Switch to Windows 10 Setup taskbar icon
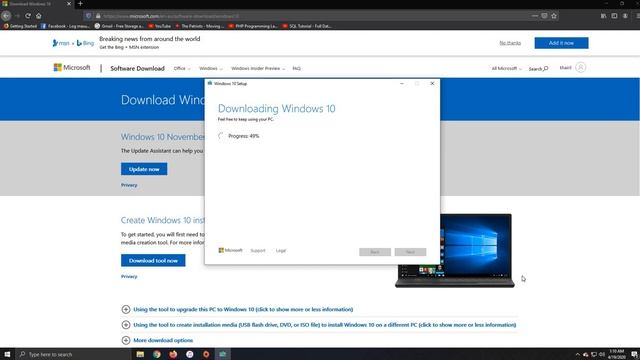640x360 pixels. [x=222, y=354]
